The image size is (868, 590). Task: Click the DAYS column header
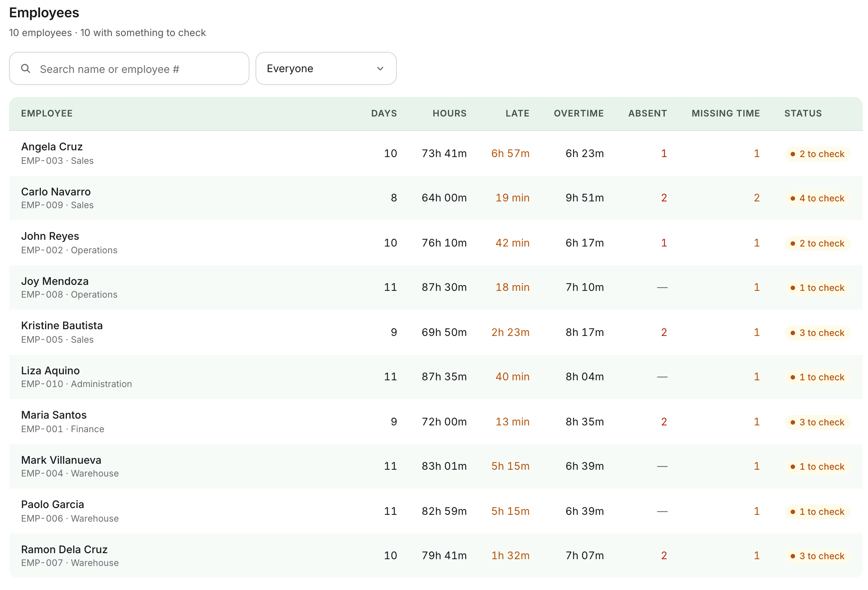pyautogui.click(x=384, y=113)
